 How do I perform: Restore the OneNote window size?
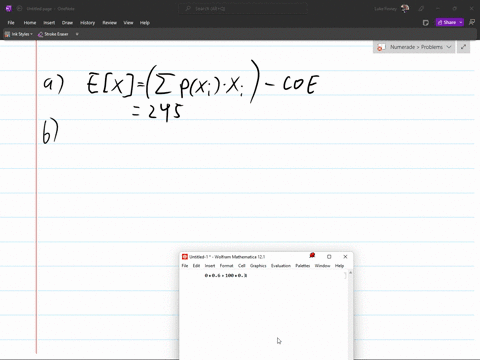click(x=454, y=9)
